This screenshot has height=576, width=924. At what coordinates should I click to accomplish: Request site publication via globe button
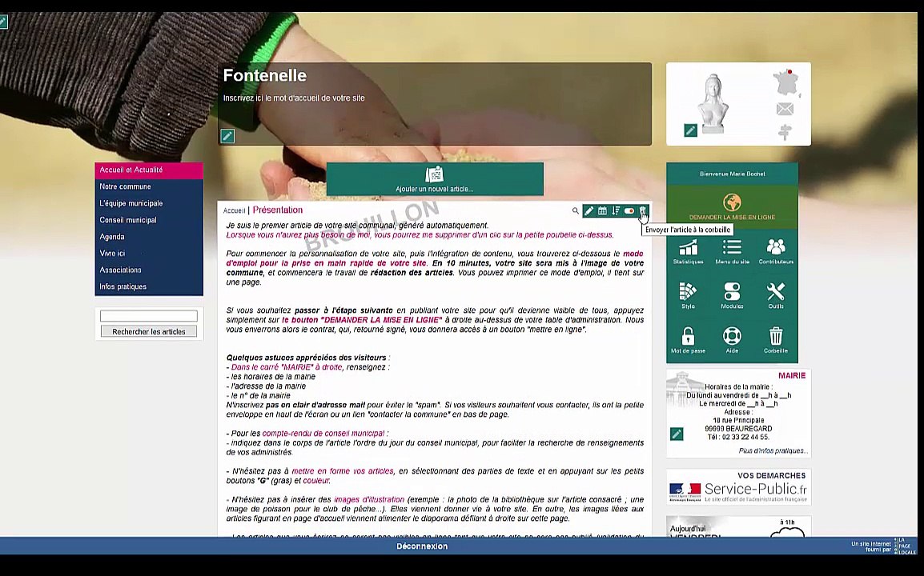(x=733, y=207)
